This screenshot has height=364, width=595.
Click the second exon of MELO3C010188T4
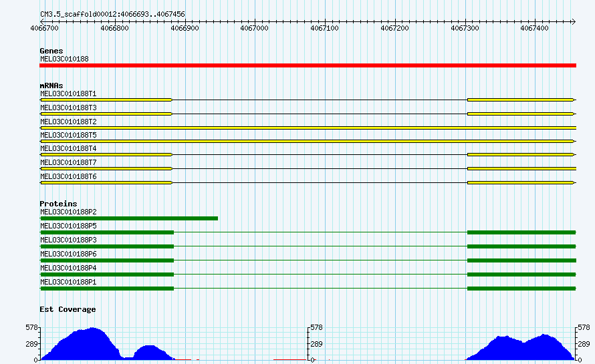point(521,155)
